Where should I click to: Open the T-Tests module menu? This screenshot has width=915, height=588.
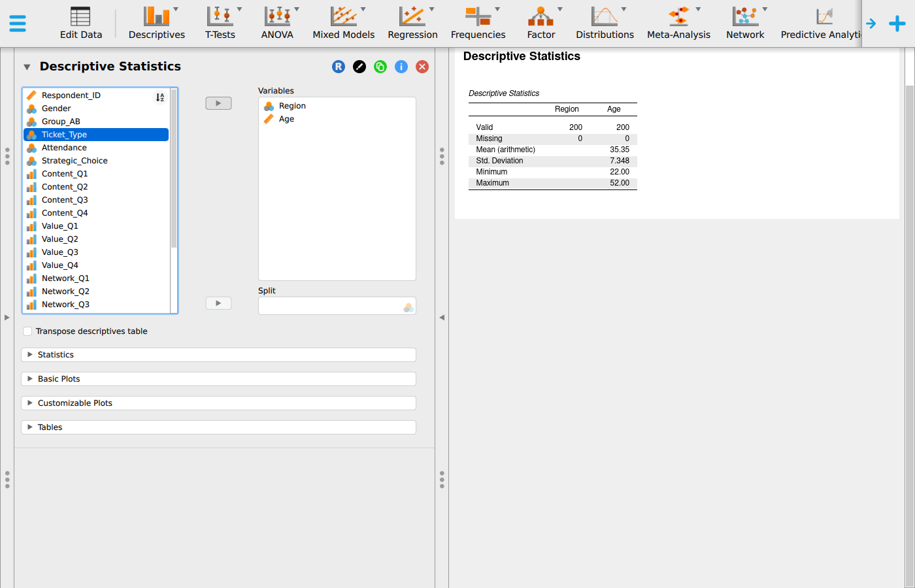point(220,24)
